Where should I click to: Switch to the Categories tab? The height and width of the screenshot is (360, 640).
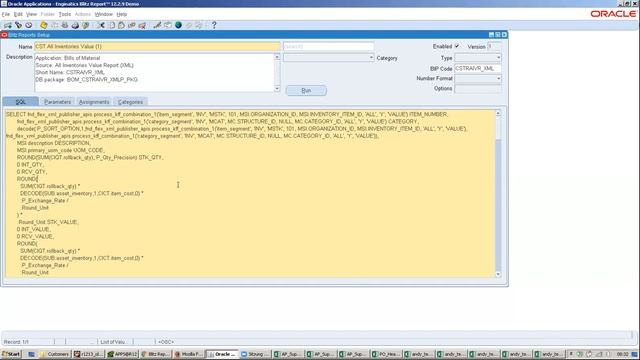click(131, 102)
